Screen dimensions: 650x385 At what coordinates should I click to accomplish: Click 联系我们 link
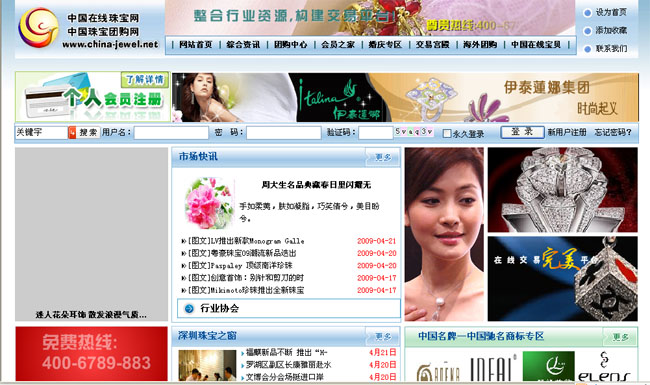coord(611,49)
